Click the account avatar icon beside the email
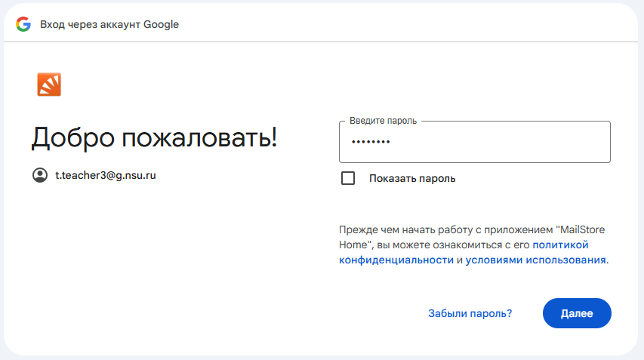 coord(40,175)
